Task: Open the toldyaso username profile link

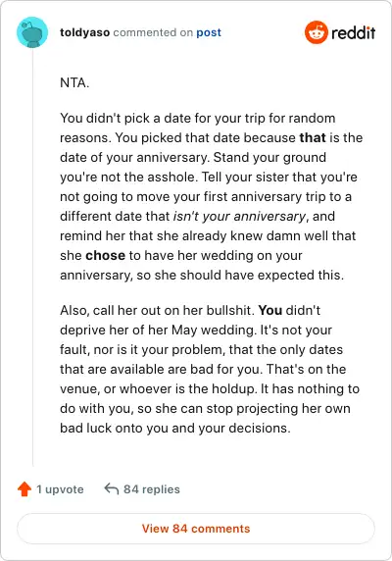Action: pos(84,32)
